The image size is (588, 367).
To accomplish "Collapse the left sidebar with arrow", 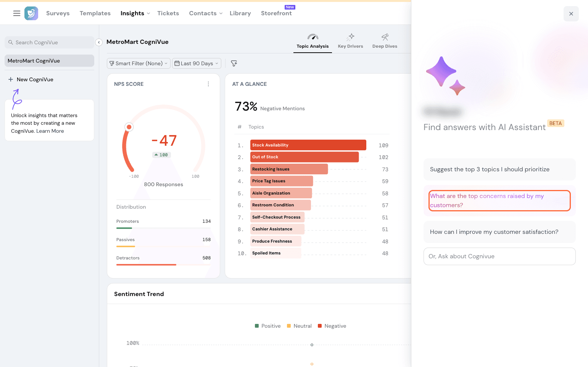I will 99,42.
